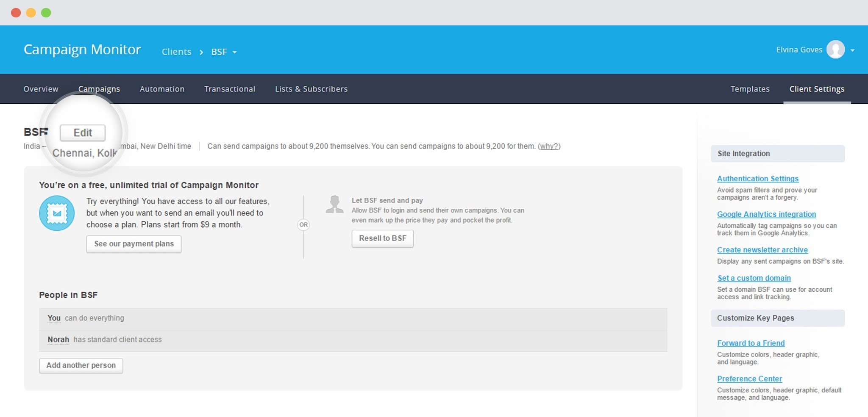Click the People in BSF heading
Screen dimensions: 868x417
(x=68, y=295)
